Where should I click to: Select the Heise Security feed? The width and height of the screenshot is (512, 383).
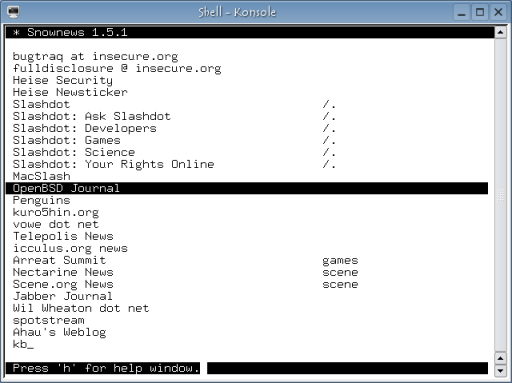63,80
